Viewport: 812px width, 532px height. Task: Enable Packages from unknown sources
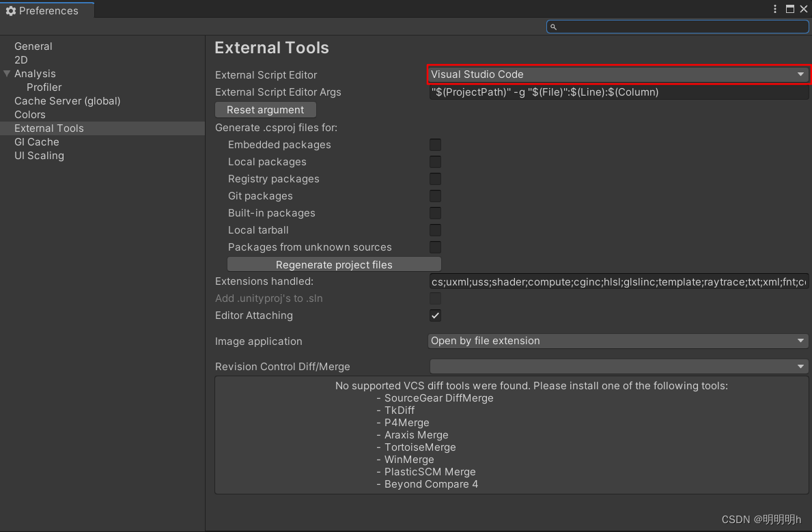(x=435, y=247)
